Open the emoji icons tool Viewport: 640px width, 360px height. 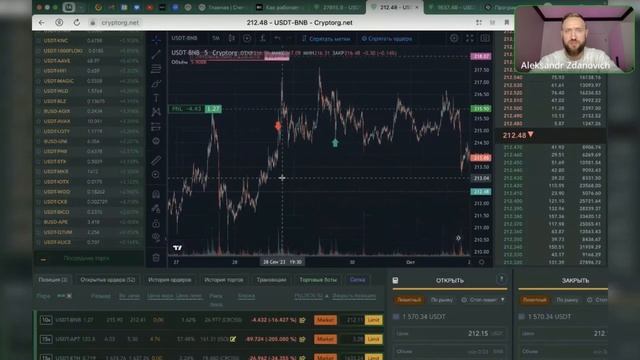[156, 141]
